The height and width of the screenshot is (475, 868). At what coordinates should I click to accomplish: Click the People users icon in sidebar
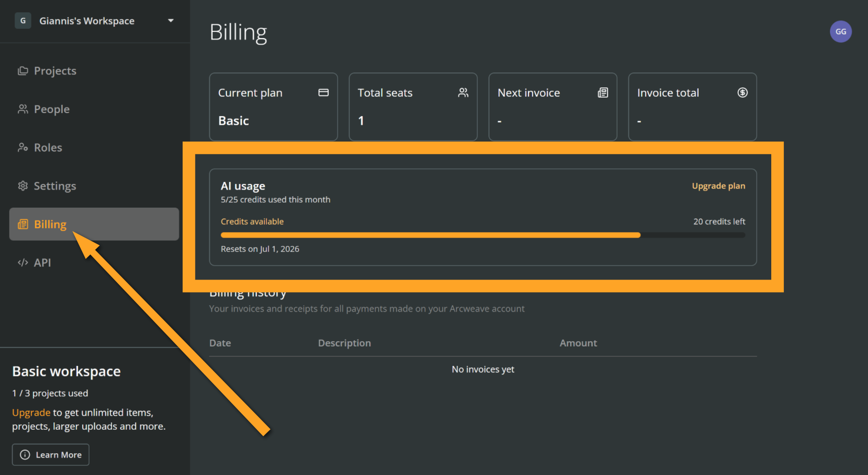tap(23, 109)
